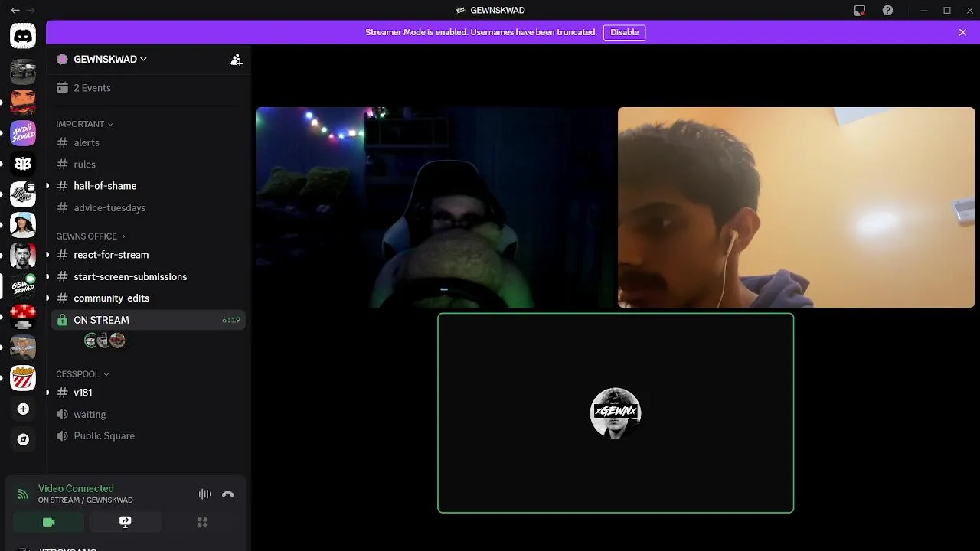Open the blue hat avatar server icon

click(23, 225)
